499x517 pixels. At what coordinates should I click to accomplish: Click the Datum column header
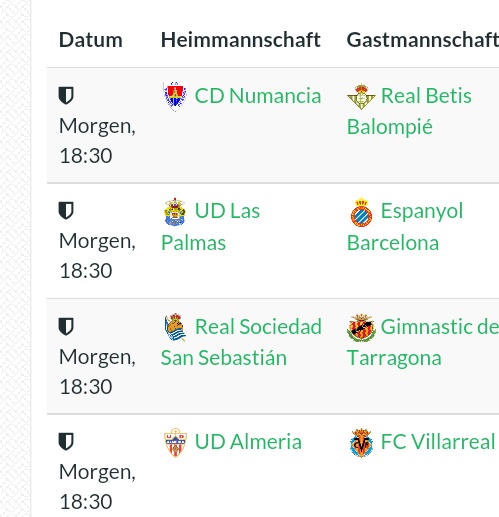pos(91,40)
